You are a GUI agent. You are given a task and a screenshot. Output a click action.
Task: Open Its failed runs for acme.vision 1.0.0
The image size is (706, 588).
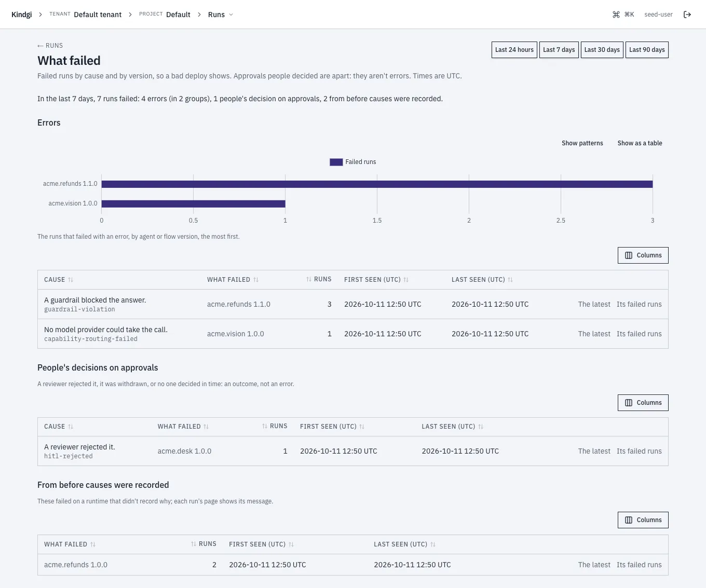click(639, 334)
